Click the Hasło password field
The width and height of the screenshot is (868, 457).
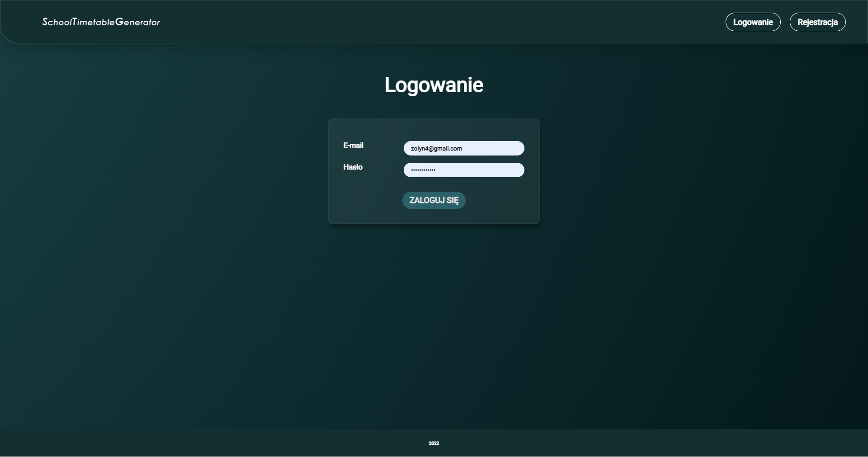463,170
